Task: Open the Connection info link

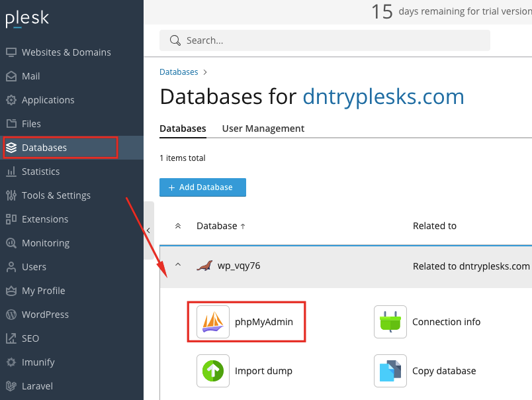Action: pyautogui.click(x=446, y=322)
